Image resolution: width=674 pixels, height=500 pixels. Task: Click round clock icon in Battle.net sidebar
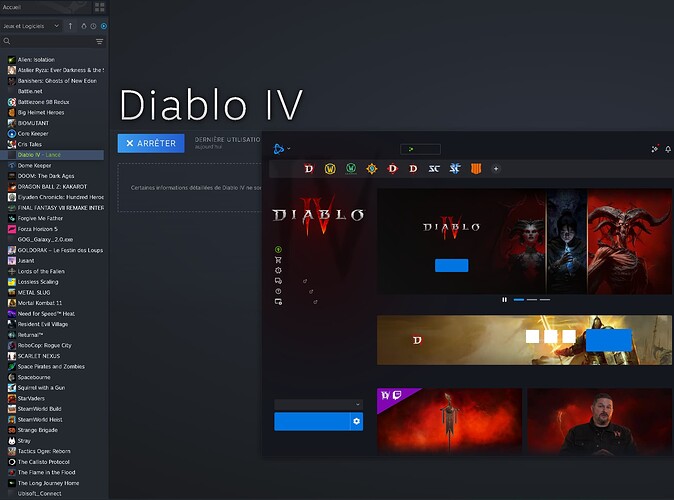[278, 291]
